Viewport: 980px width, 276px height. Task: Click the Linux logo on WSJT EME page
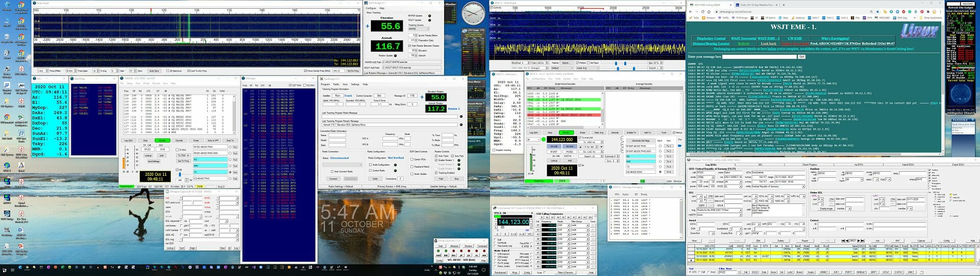(920, 31)
